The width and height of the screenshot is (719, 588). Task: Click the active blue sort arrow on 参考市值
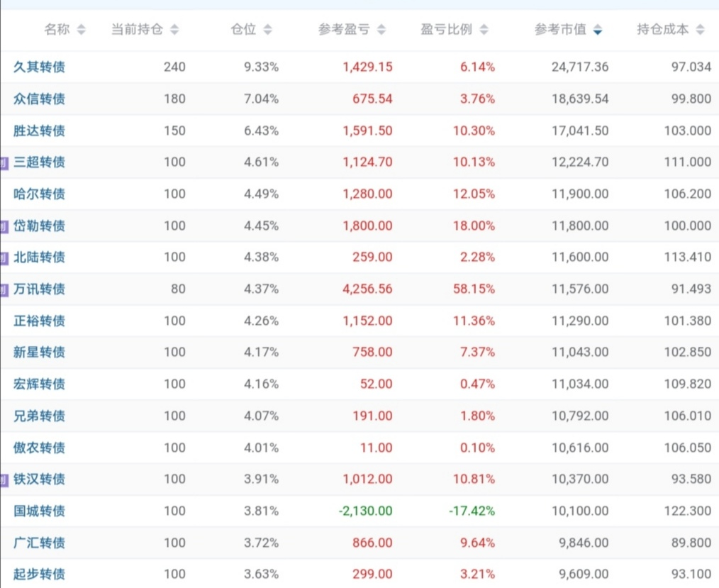click(598, 30)
